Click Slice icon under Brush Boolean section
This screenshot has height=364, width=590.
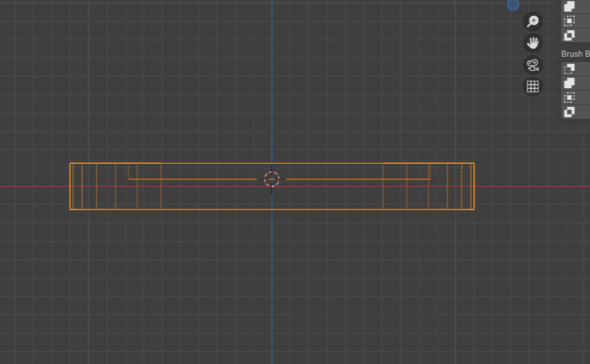pos(569,111)
